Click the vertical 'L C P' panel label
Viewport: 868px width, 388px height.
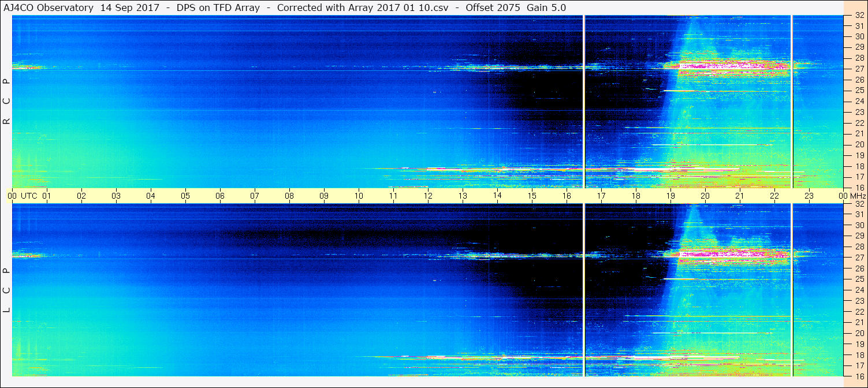pos(7,290)
